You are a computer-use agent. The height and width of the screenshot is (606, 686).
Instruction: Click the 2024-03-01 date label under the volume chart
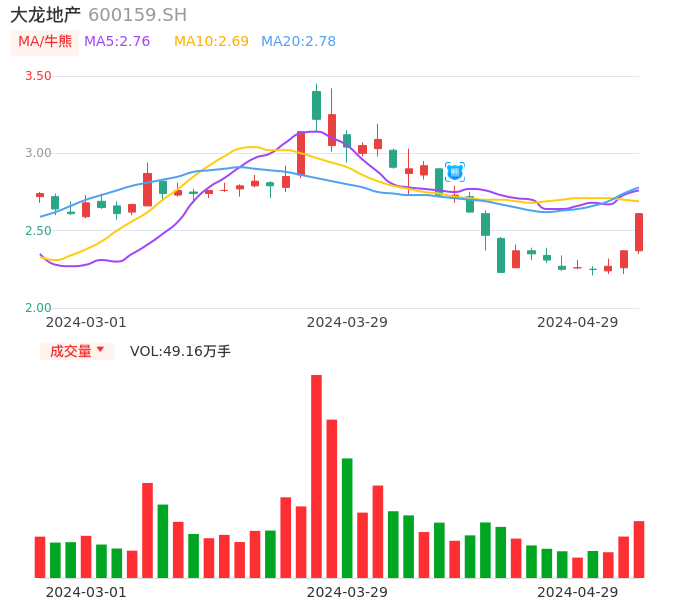click(86, 592)
